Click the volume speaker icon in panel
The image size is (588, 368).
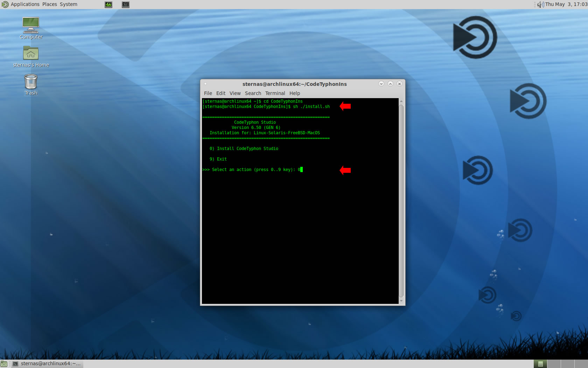[541, 5]
